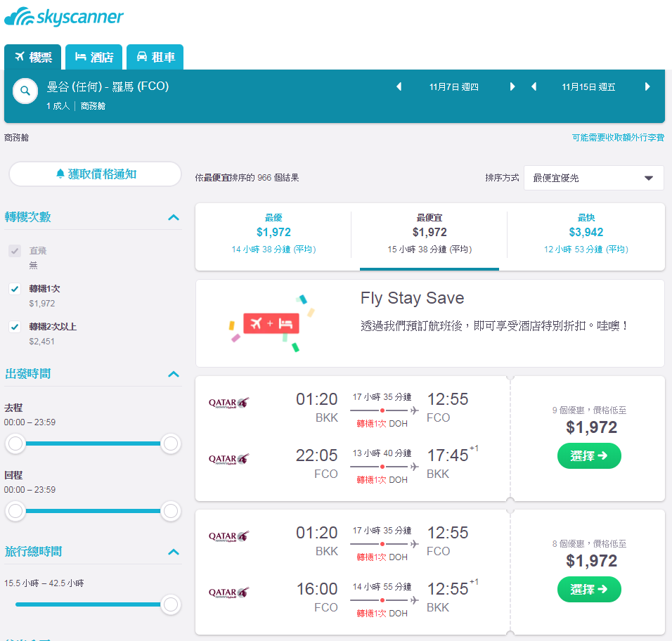Go to next return date arrow

(647, 86)
